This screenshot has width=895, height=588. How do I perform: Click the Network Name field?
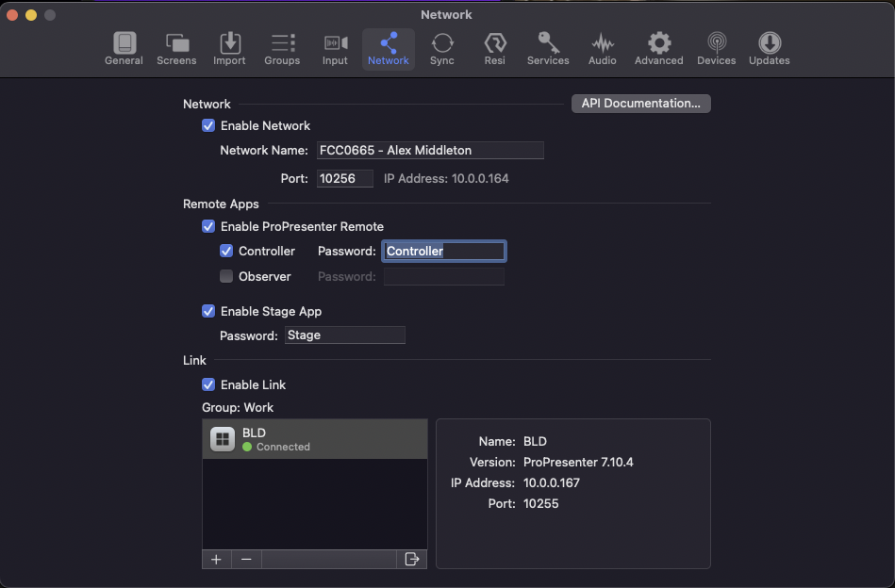coord(430,151)
